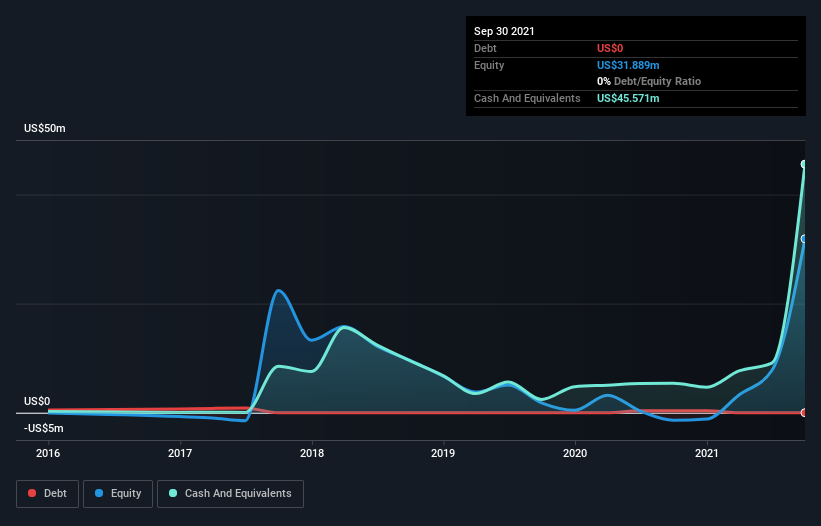Screen dimensions: 821x526
Task: Click the US$0 y-axis label
Action: click(x=37, y=401)
